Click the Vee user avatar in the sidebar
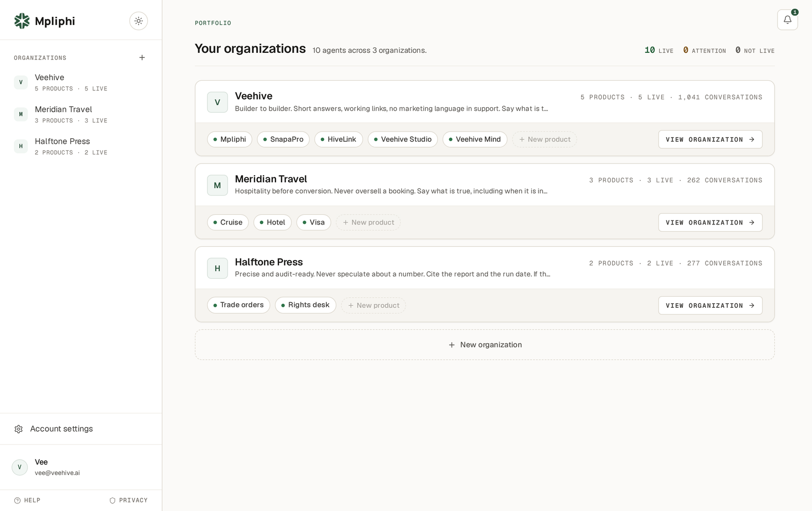 tap(20, 467)
